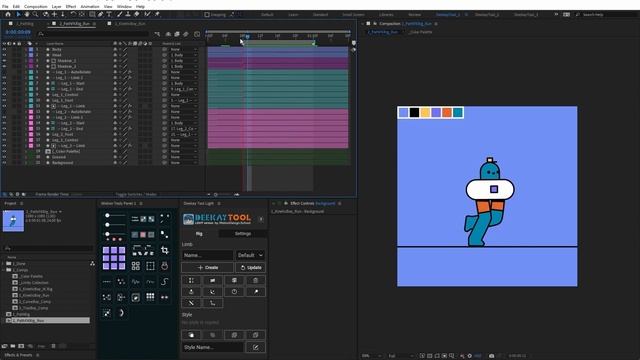Click the pin icon in Deekay Tool grid
Image resolution: width=640 pixels, height=360 pixels.
255,292
